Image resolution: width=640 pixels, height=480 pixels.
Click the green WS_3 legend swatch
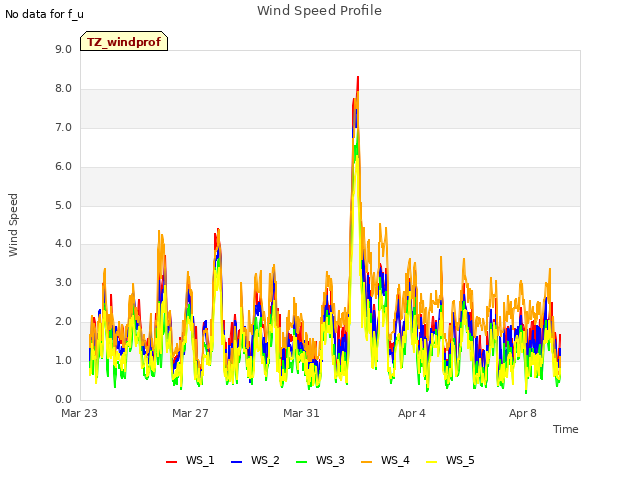pos(302,461)
